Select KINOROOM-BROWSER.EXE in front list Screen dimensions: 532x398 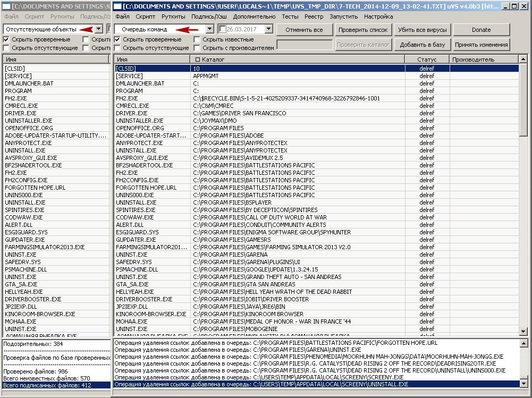click(317, 314)
